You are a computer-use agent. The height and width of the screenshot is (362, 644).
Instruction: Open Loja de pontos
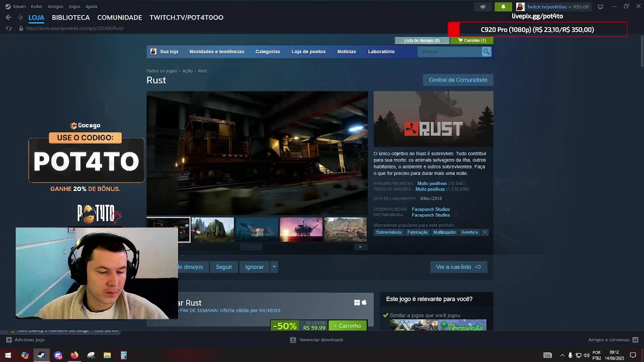point(308,51)
